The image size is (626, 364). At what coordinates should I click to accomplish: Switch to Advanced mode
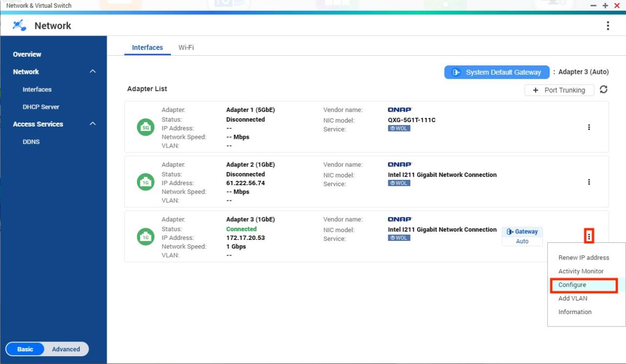coord(66,349)
